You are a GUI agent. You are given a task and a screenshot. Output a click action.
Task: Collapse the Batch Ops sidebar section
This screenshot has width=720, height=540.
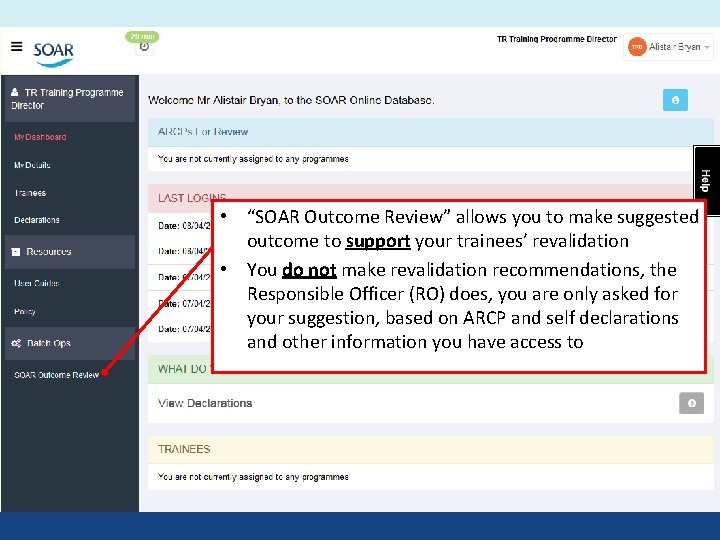[x=70, y=343]
